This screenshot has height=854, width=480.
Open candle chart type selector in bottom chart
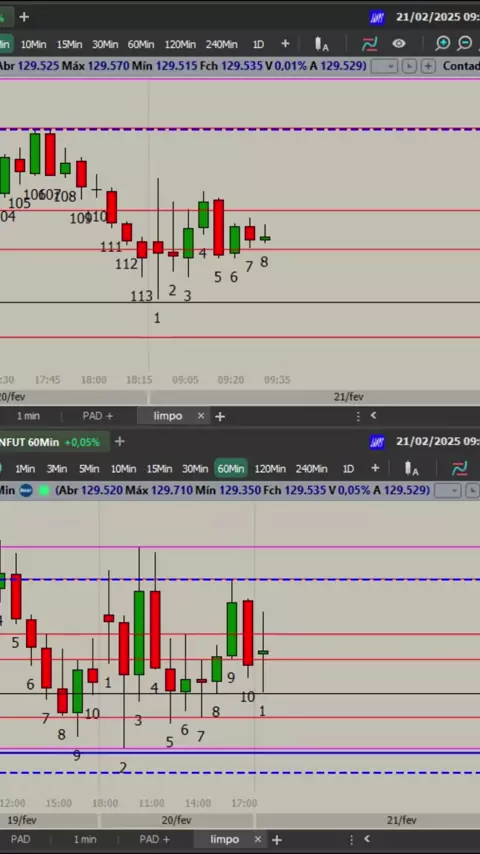(x=411, y=468)
